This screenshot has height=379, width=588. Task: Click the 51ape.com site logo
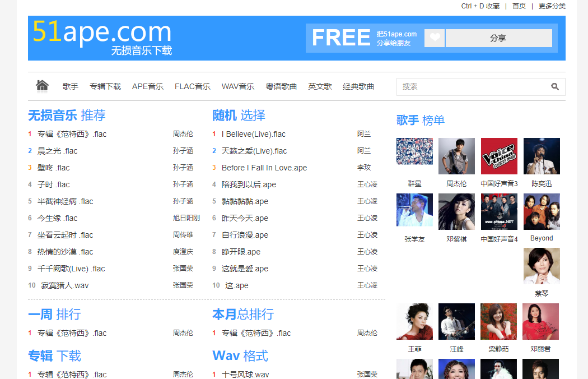tap(102, 37)
